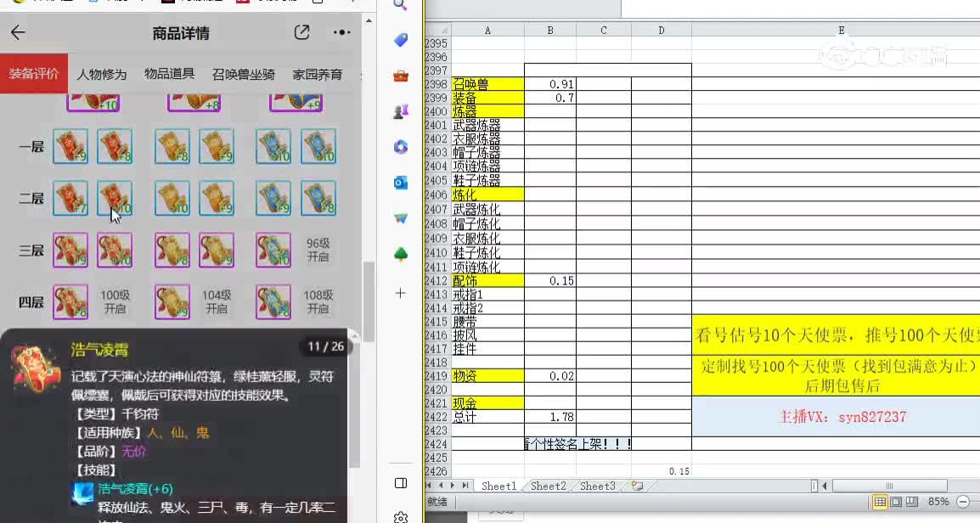Open the Microsoft 365 icon in the sidebar
The width and height of the screenshot is (980, 523).
point(401,148)
